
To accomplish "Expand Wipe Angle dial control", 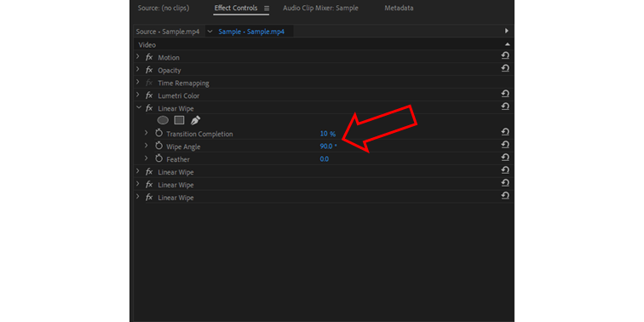I will click(147, 146).
